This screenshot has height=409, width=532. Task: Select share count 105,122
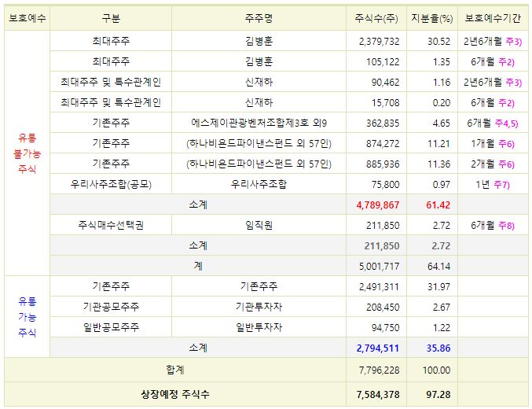pos(383,62)
